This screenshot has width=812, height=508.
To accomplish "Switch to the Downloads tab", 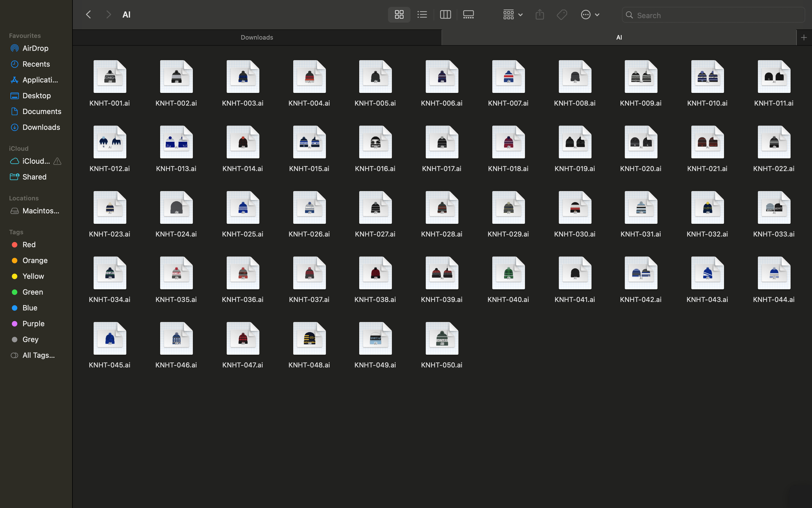I will pyautogui.click(x=257, y=37).
